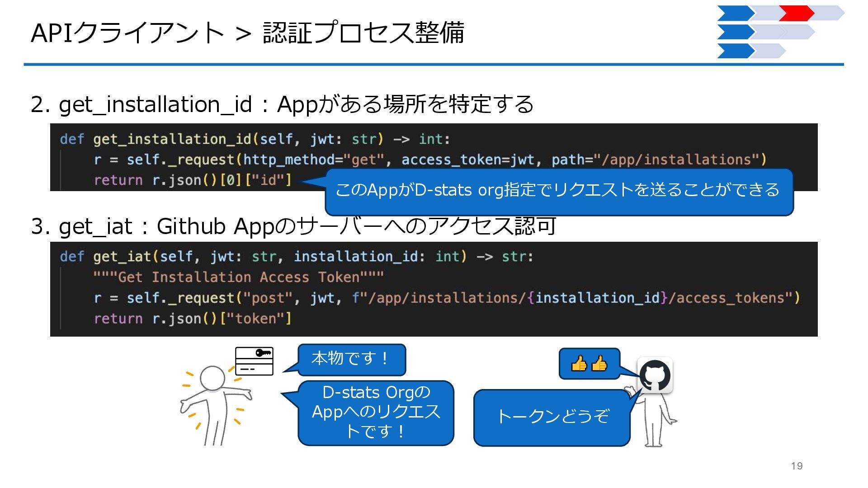
Task: Click the thumbs-up emoji speech bubble
Action: (589, 363)
